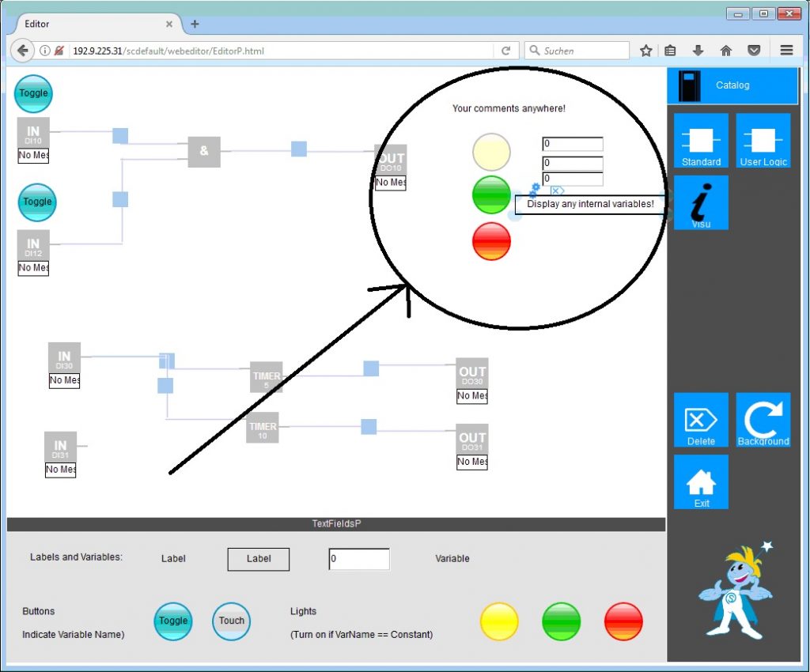Select the Visu info icon
The height and width of the screenshot is (672, 810).
coord(700,202)
